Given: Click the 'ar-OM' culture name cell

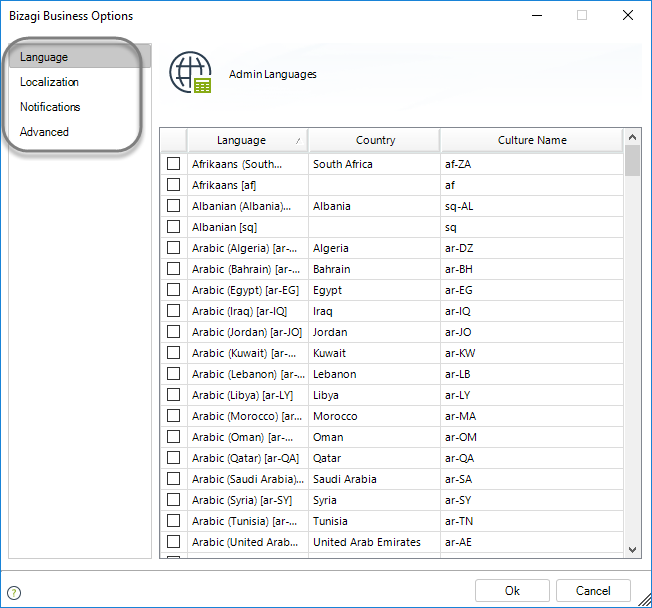Looking at the screenshot, I should coord(532,437).
